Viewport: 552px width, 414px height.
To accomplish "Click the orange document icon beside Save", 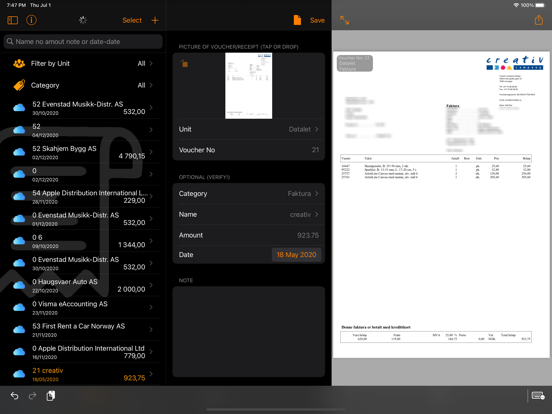I will 297,20.
